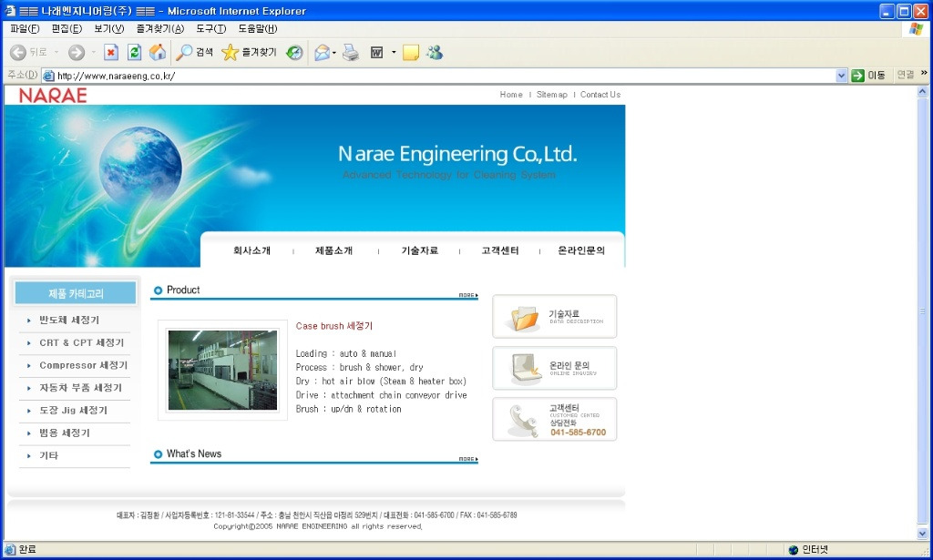933x560 pixels.
Task: Click the Windows flag logo in the menu bar
Action: [916, 28]
